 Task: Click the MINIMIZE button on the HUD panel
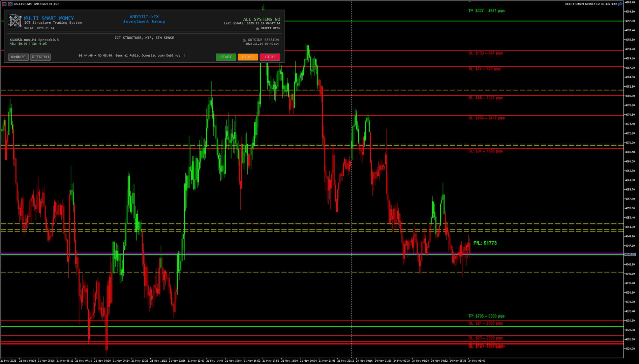point(18,57)
